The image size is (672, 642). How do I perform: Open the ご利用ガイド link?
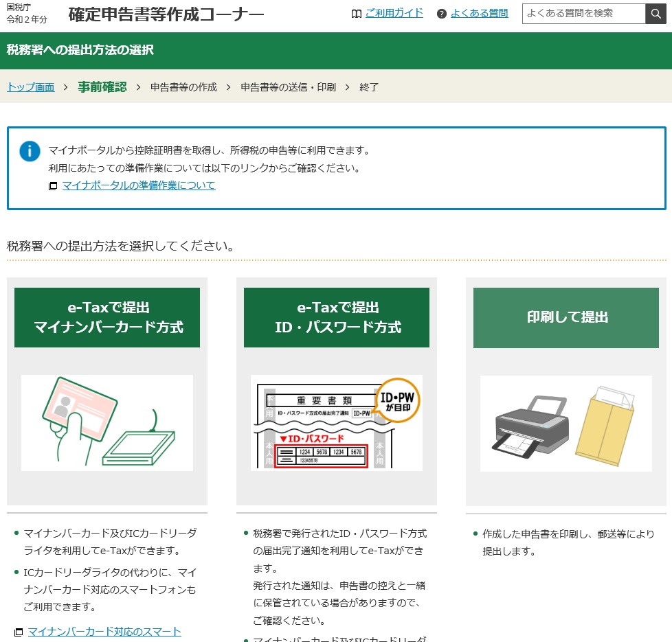click(394, 13)
